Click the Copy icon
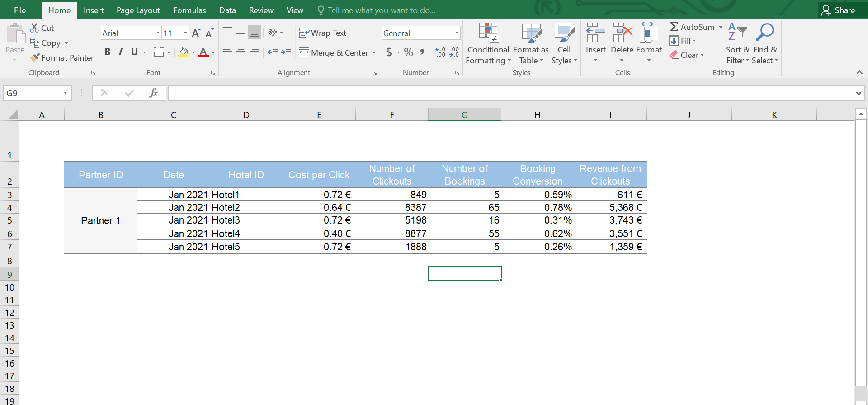This screenshot has height=405, width=868. click(35, 43)
